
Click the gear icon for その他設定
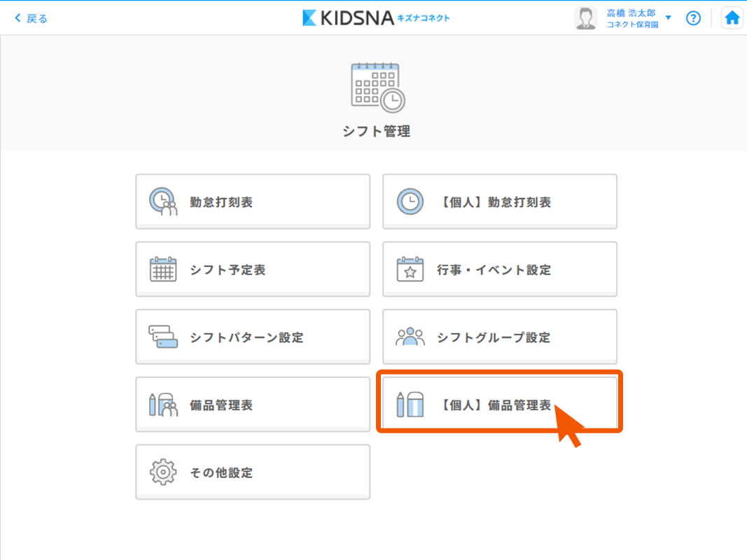tap(163, 472)
